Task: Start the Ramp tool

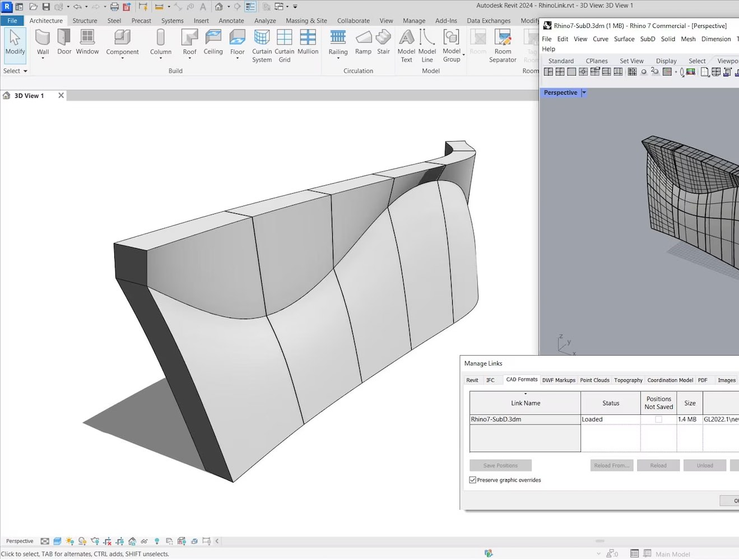Action: click(363, 43)
